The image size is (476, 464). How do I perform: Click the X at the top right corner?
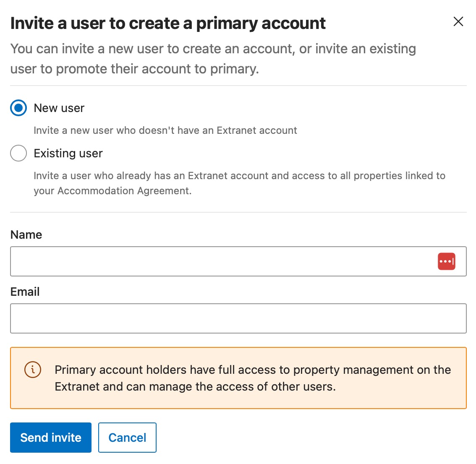[458, 21]
